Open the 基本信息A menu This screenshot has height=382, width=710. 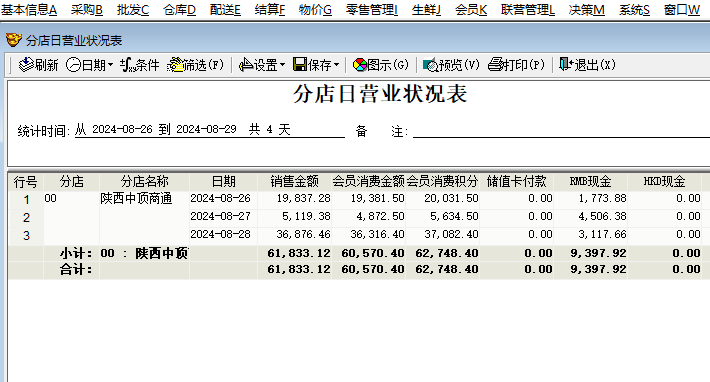click(29, 10)
